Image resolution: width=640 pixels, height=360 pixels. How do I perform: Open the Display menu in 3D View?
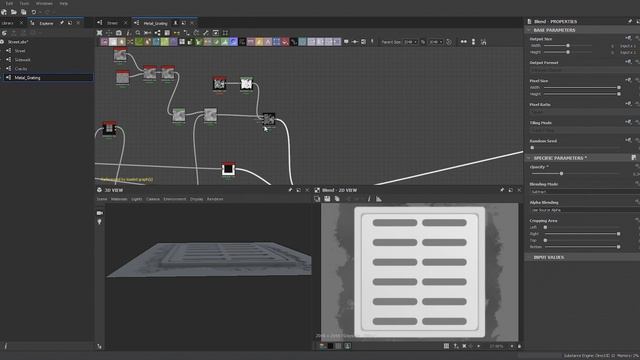(x=196, y=199)
